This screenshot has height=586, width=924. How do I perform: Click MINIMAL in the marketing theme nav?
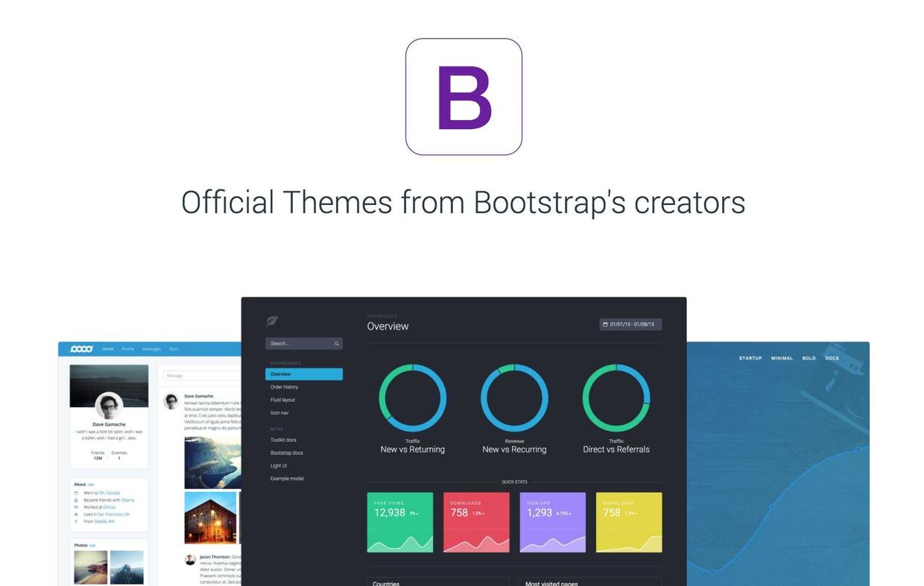click(x=782, y=358)
